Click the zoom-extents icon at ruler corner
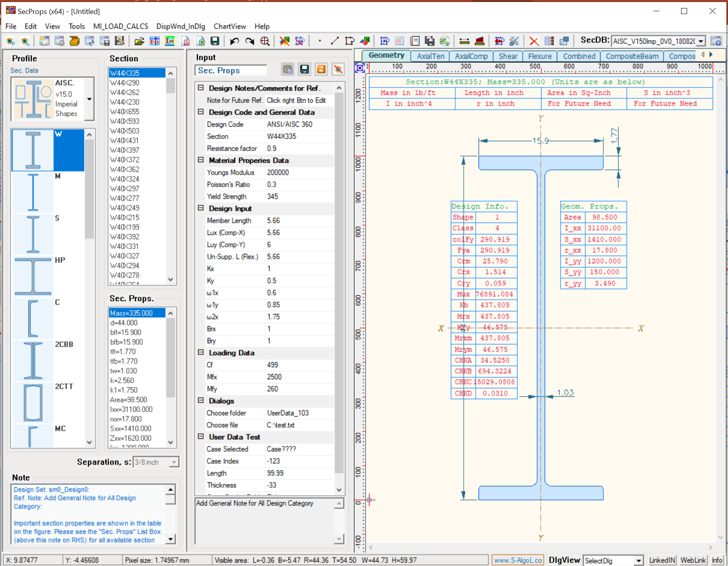 pyautogui.click(x=360, y=68)
